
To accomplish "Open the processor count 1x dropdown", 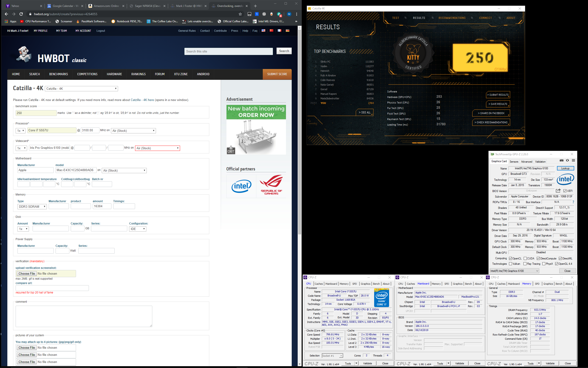I will 21,131.
